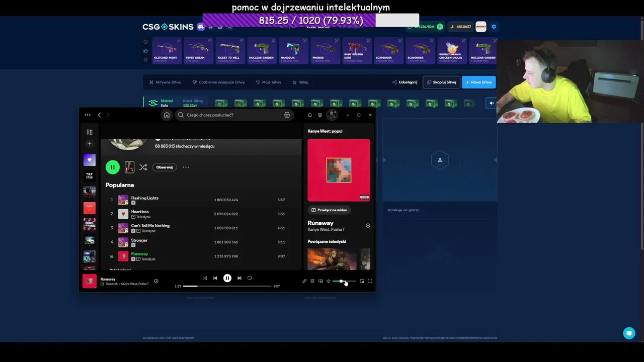Open now-playing cover in bottom bar
Image resolution: width=644 pixels, height=362 pixels.
tap(90, 282)
